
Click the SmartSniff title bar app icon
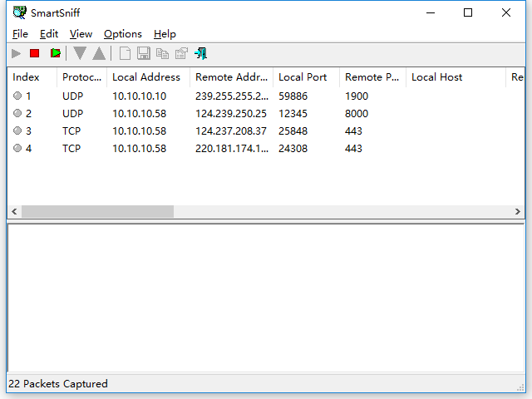point(20,13)
